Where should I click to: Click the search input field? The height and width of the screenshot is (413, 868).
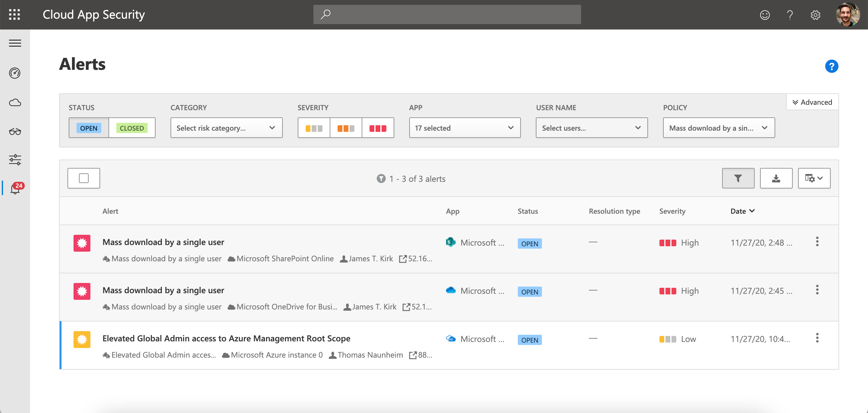pos(447,15)
